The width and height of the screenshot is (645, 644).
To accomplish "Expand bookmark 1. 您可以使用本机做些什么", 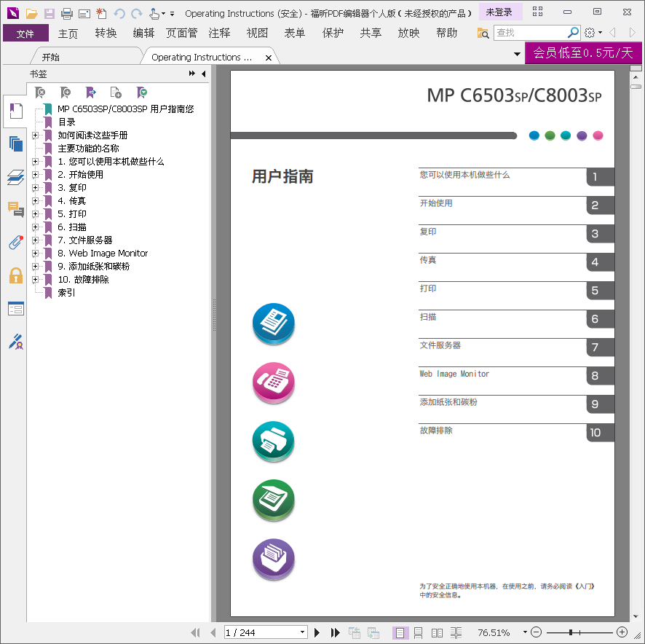I will point(36,162).
